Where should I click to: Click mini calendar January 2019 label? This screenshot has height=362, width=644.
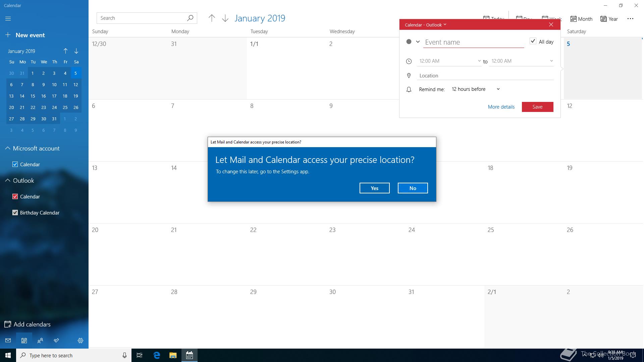pyautogui.click(x=21, y=51)
